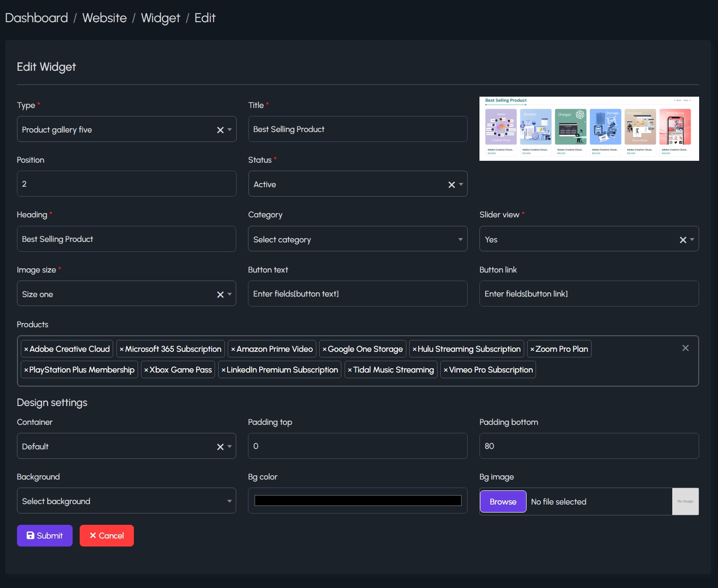The image size is (718, 588).
Task: Remove Tidal Music Streaming product tag
Action: point(350,370)
